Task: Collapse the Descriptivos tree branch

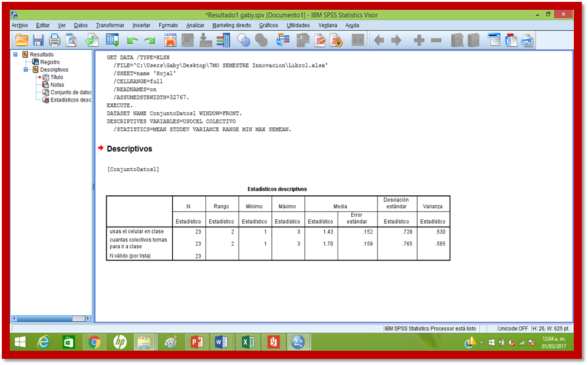Action: pyautogui.click(x=25, y=69)
